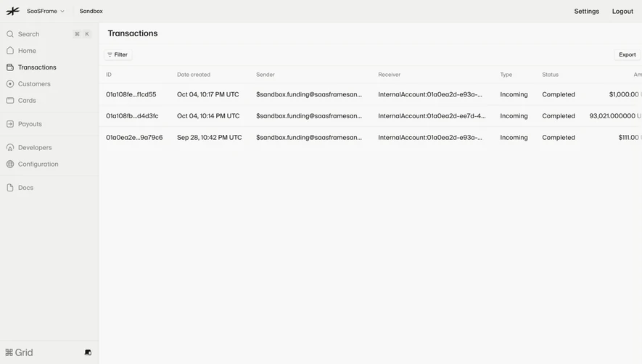Click the $111.00 amount
The width and height of the screenshot is (642, 364).
pyautogui.click(x=628, y=138)
